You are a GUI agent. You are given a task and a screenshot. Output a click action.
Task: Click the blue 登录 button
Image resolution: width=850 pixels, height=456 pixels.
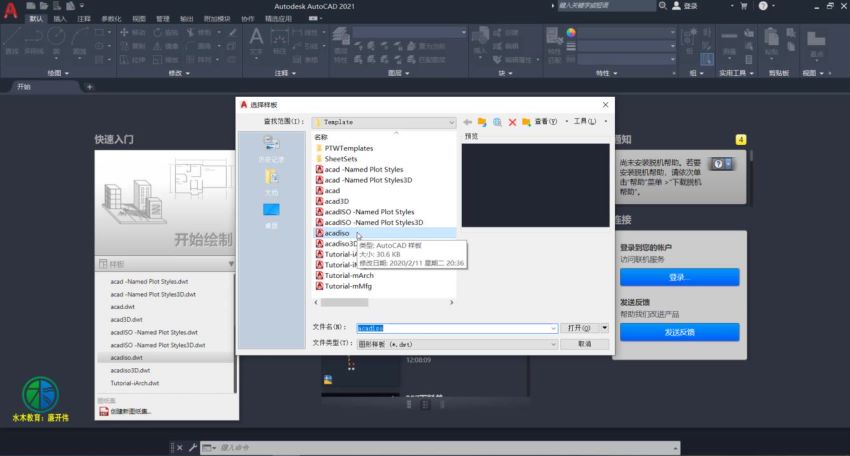(x=679, y=277)
